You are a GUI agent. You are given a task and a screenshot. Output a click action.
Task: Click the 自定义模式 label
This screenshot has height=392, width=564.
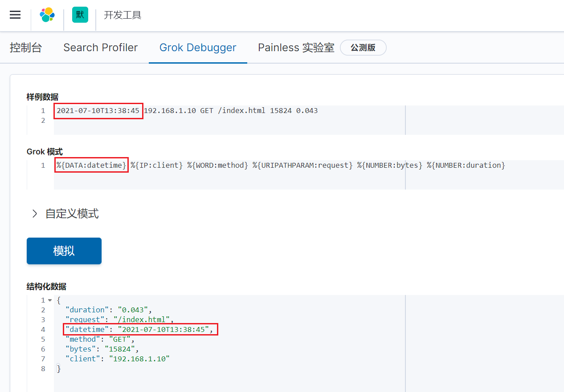72,214
